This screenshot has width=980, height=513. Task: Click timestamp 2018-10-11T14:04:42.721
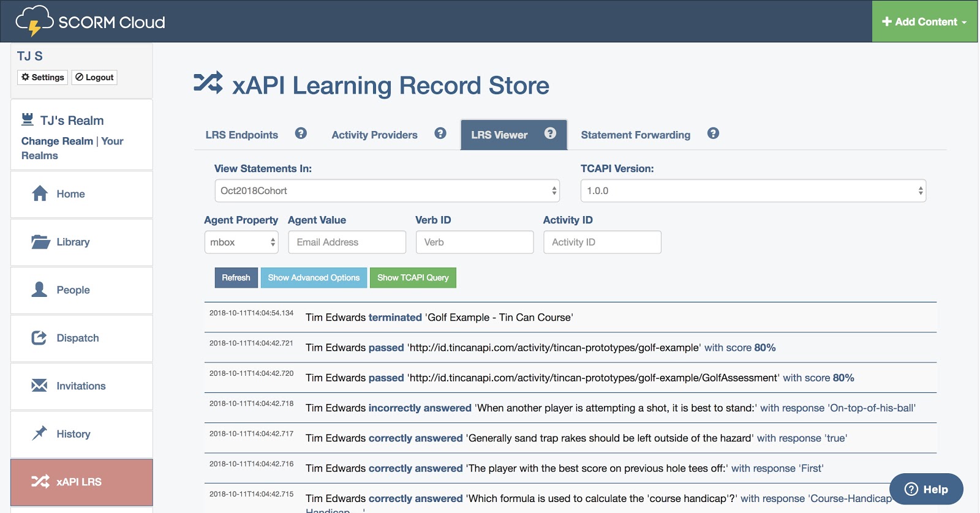(251, 343)
